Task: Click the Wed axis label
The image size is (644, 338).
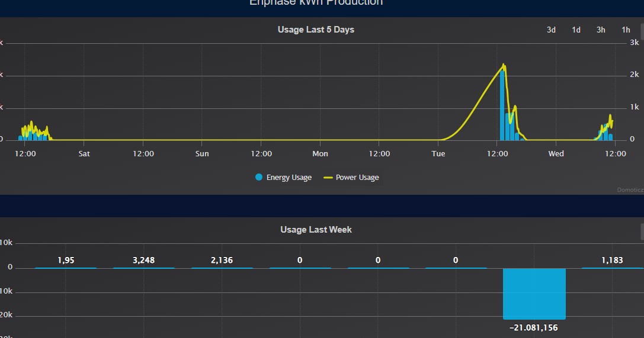Action: tap(556, 153)
